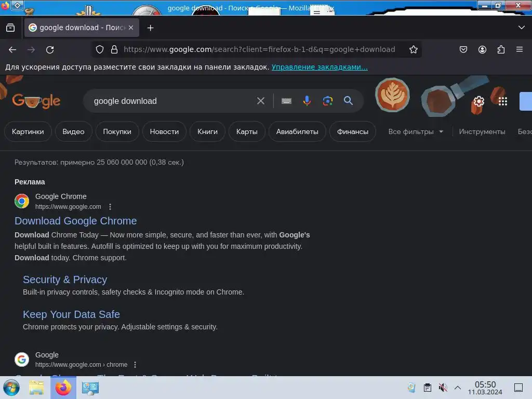Switch to Новости results
532x399 pixels.
click(164, 131)
